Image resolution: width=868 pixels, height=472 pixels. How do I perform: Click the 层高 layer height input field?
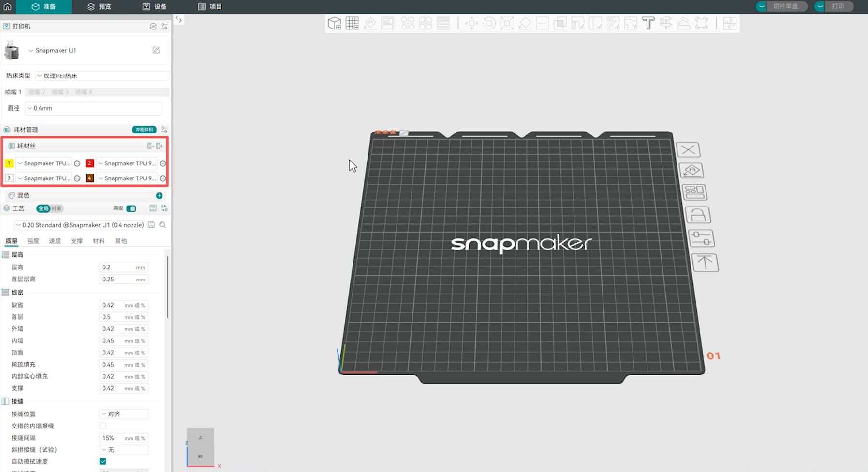[124, 267]
